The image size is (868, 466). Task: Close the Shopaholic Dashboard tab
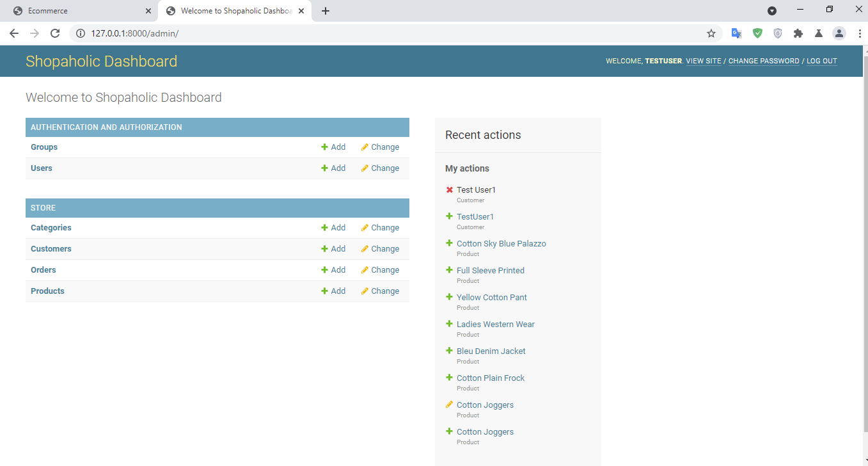click(x=301, y=11)
